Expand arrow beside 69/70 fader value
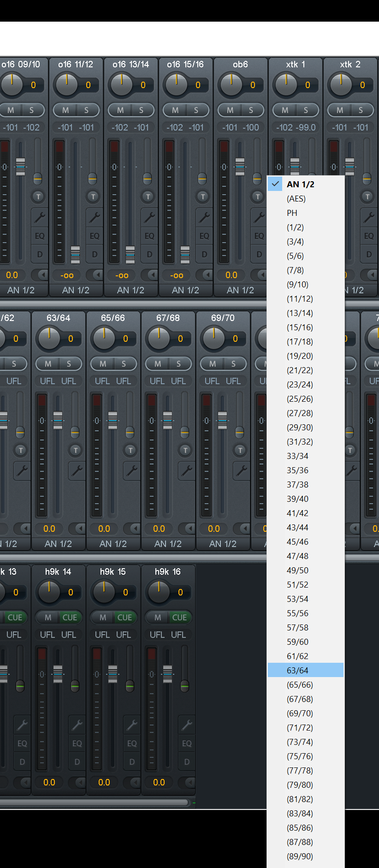The width and height of the screenshot is (379, 868). pyautogui.click(x=242, y=529)
